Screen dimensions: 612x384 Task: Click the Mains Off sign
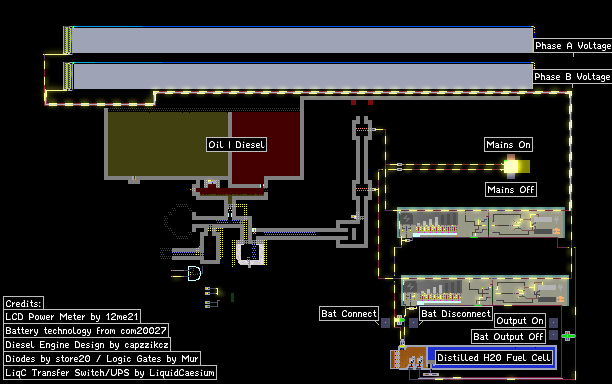pos(511,190)
